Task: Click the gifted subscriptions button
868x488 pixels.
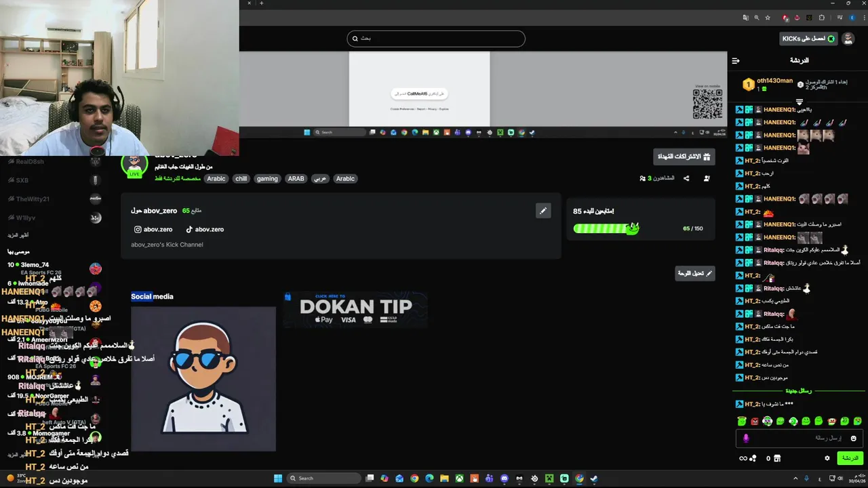Action: click(684, 157)
